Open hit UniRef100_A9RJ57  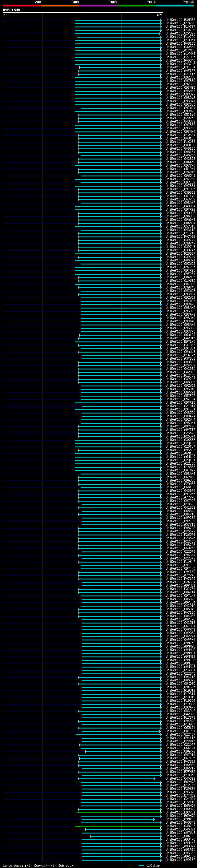[x=180, y=856]
